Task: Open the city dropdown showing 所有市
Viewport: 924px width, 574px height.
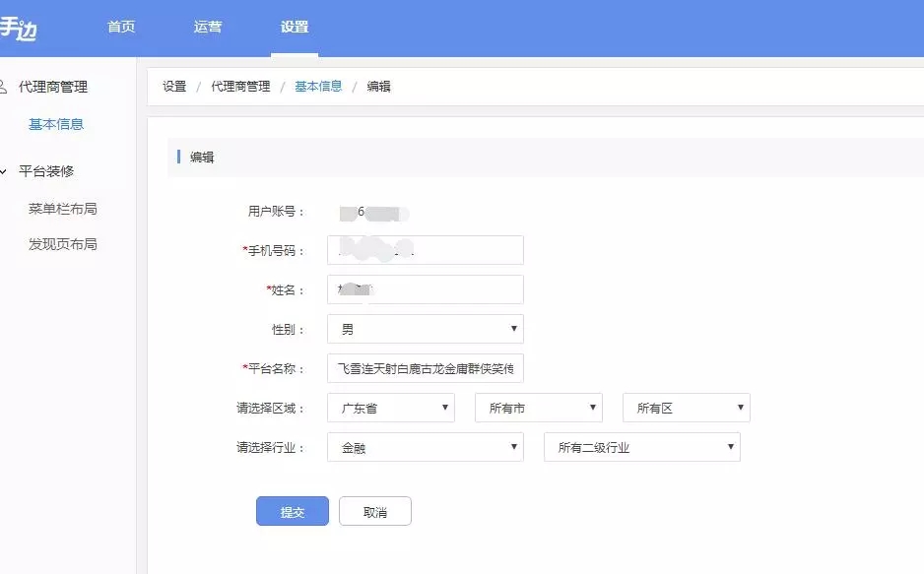Action: click(x=539, y=408)
